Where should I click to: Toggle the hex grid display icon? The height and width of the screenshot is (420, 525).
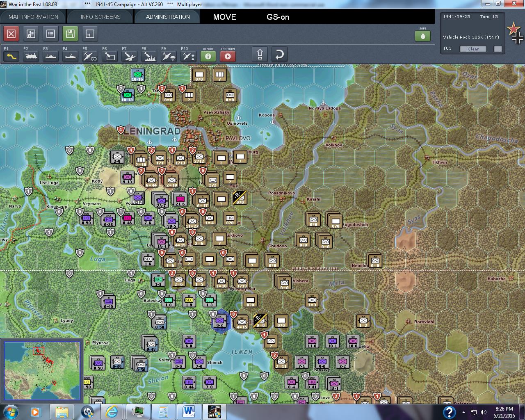click(89, 34)
